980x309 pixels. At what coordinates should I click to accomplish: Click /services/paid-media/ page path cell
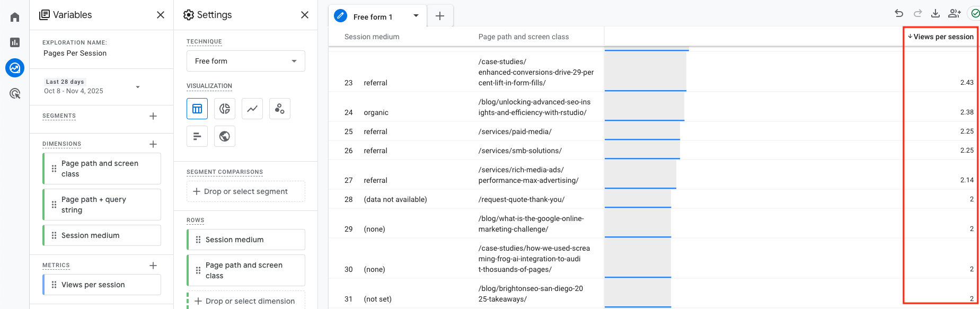pyautogui.click(x=515, y=131)
